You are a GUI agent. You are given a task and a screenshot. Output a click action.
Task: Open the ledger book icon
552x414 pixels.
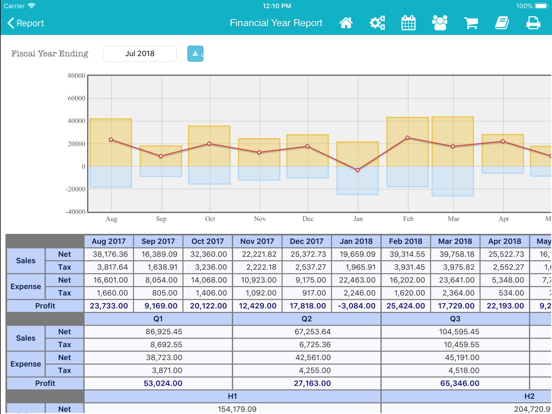click(502, 23)
